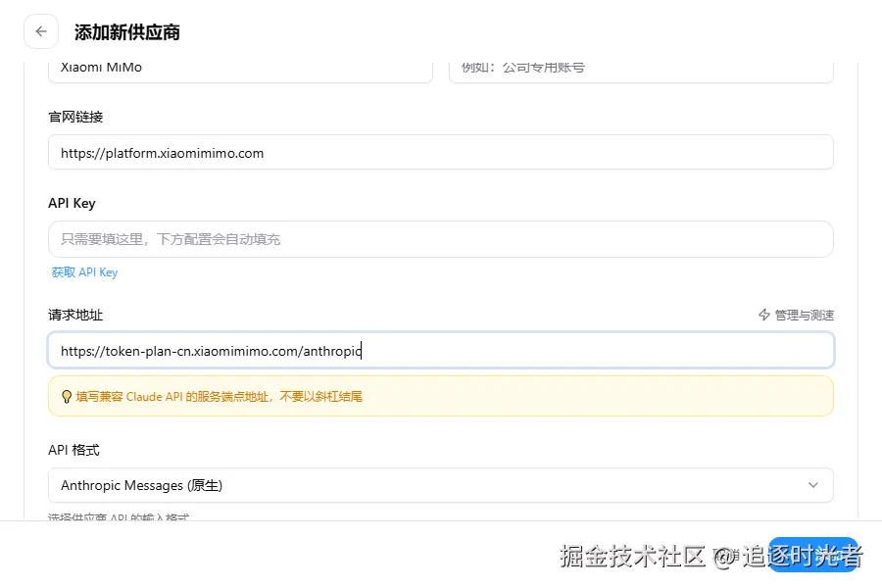Viewport: 882px width, 588px height.
Task: Click the blue add button at bottom right
Action: point(812,555)
